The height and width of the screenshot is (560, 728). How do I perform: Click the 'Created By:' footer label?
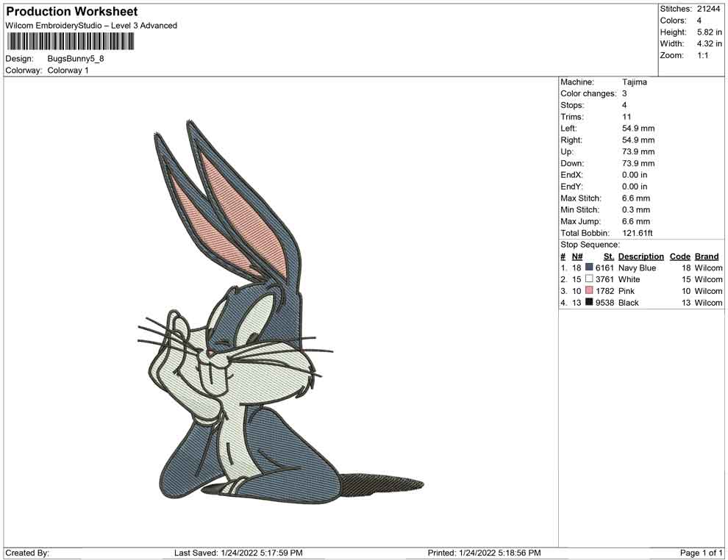(27, 553)
